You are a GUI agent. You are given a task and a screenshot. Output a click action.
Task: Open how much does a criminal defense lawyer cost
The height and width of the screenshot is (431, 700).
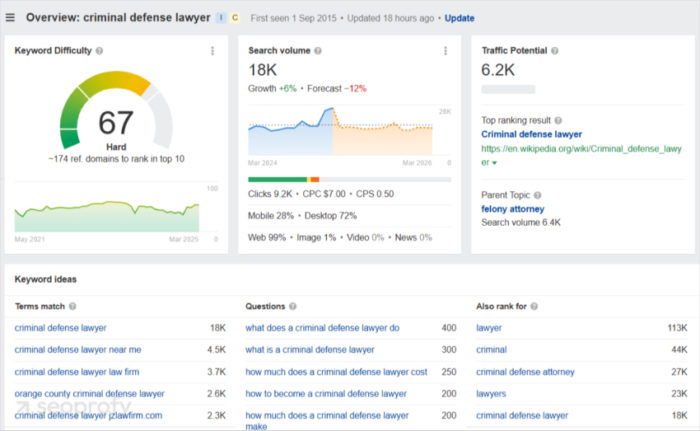tap(336, 372)
